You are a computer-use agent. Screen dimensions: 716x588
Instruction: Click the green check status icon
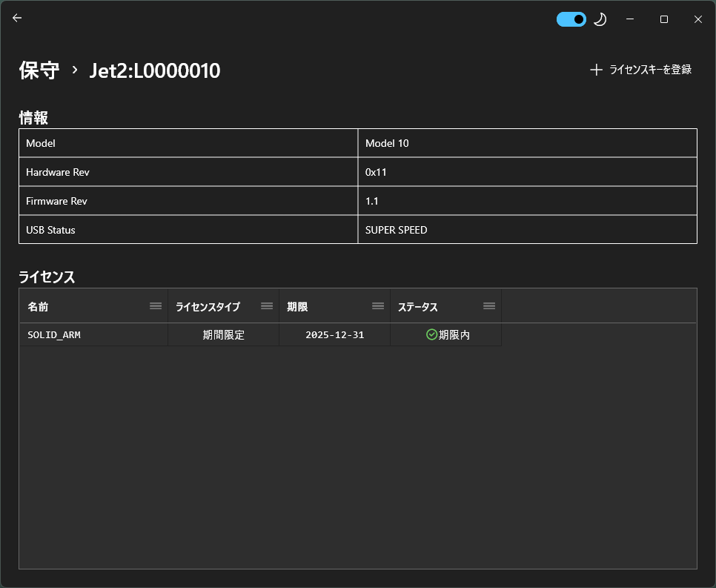pos(431,335)
